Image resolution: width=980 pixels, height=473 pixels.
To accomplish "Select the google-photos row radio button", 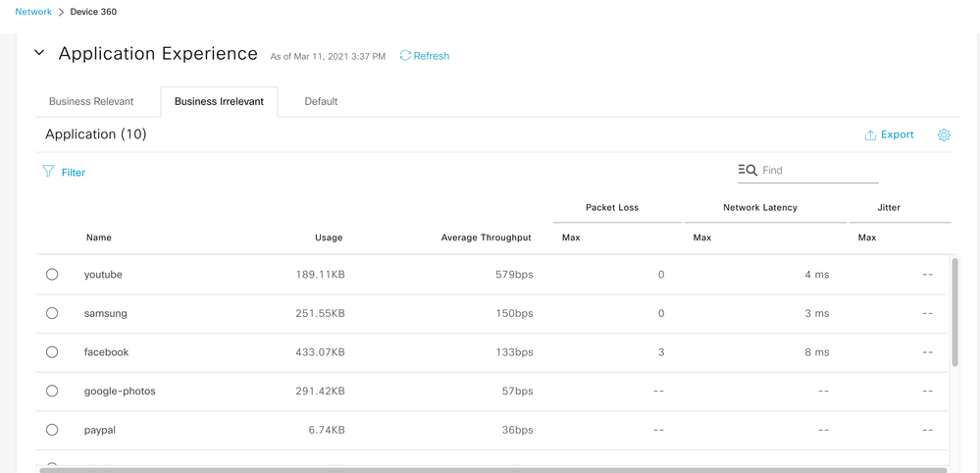I will [52, 391].
